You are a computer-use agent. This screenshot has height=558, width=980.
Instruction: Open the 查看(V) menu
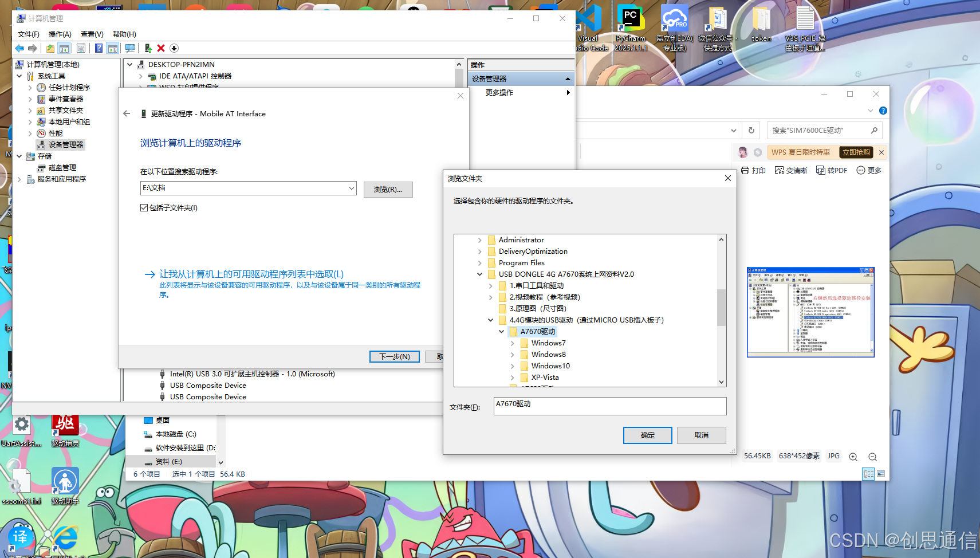point(92,34)
